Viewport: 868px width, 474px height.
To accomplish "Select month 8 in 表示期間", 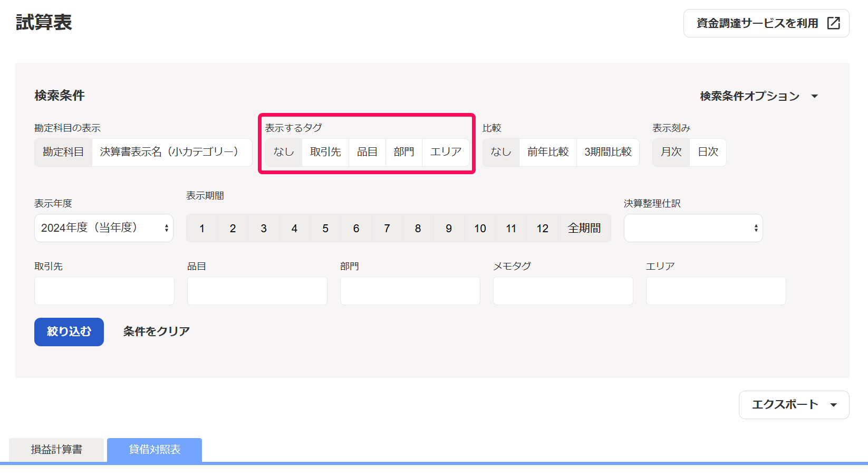I will (418, 228).
